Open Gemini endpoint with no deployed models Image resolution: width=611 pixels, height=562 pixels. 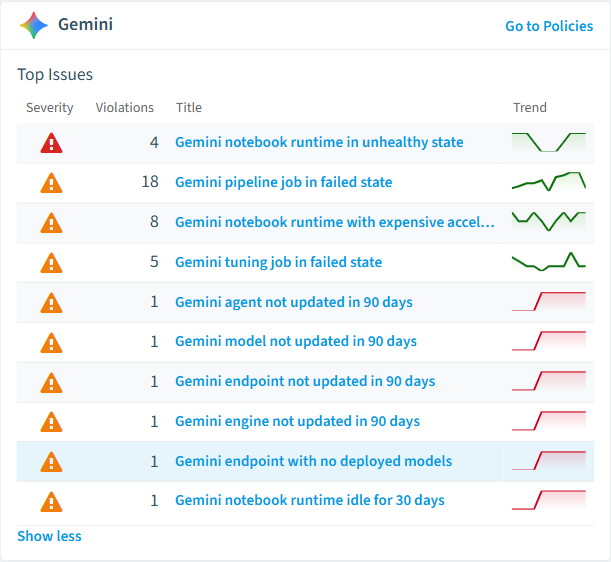click(x=314, y=461)
